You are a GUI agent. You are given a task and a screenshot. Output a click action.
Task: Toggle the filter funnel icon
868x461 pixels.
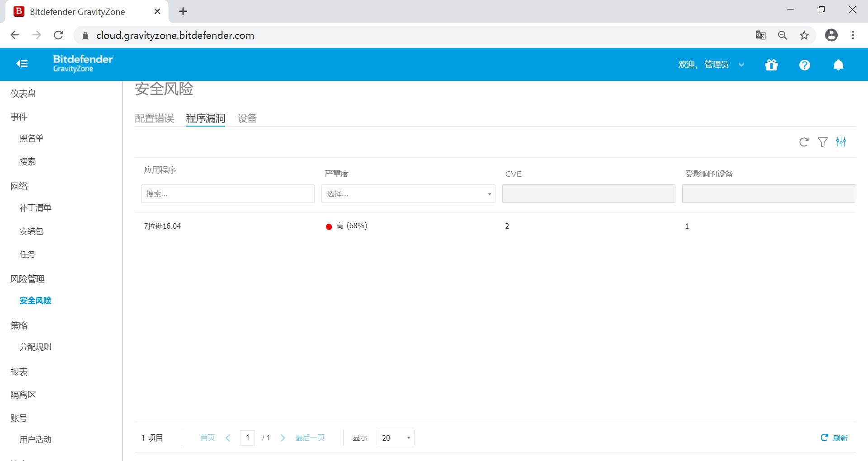click(x=823, y=142)
